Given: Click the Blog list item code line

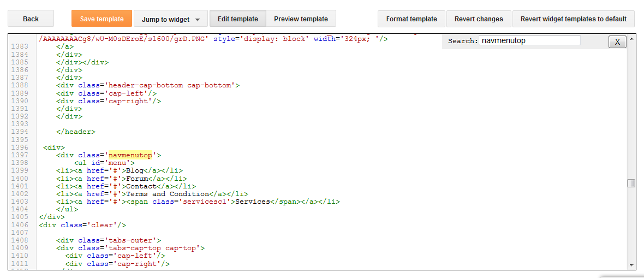Looking at the screenshot, I should 120,170.
